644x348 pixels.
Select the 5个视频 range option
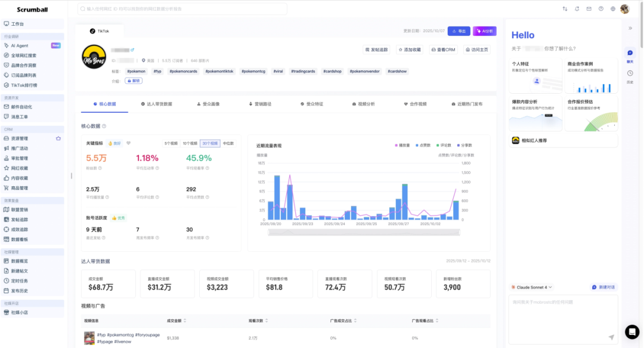click(171, 143)
